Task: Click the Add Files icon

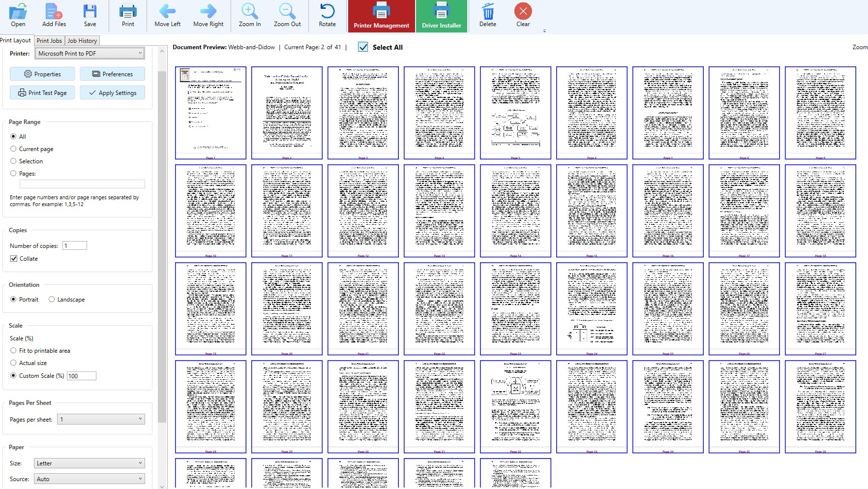Action: [x=54, y=15]
